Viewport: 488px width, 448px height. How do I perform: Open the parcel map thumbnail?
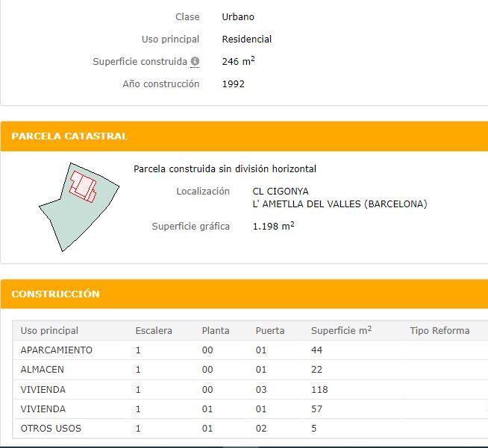(x=79, y=206)
